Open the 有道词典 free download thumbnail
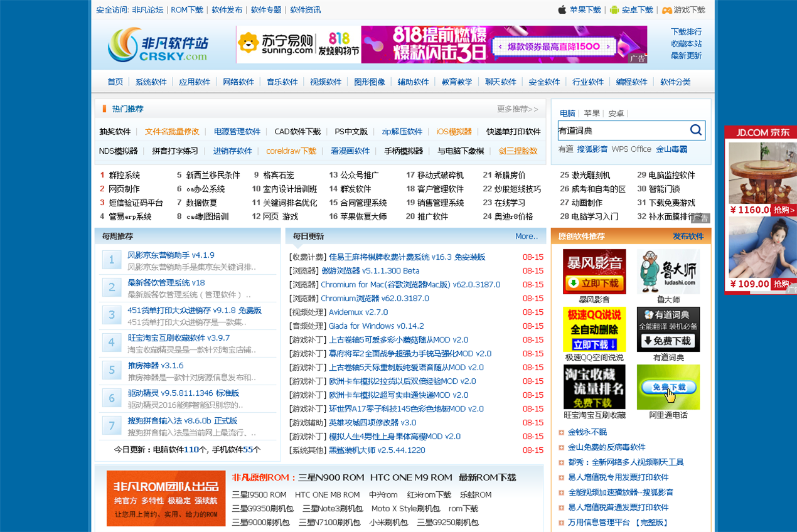 [668, 329]
